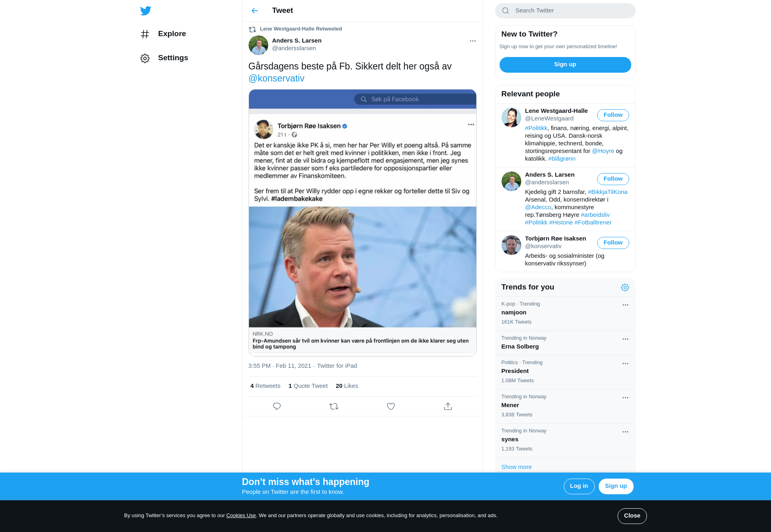This screenshot has height=532, width=771.
Task: Click the retweeted indicator icon
Action: 252,29
